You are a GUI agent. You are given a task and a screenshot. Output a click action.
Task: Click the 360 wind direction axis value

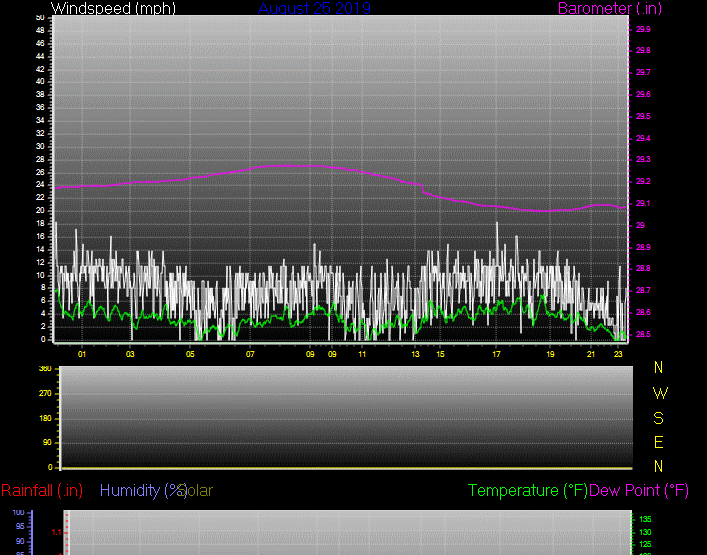[x=45, y=369]
